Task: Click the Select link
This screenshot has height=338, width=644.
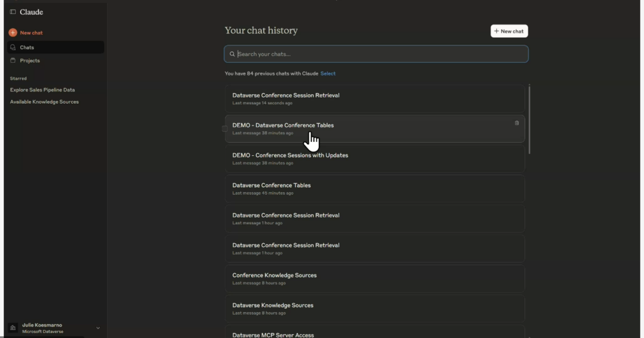Action: pyautogui.click(x=328, y=74)
